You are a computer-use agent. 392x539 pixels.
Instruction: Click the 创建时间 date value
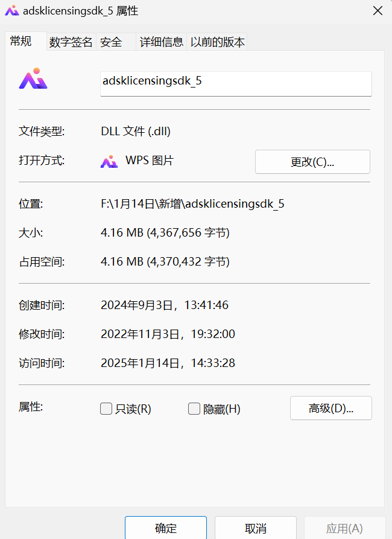(x=164, y=305)
